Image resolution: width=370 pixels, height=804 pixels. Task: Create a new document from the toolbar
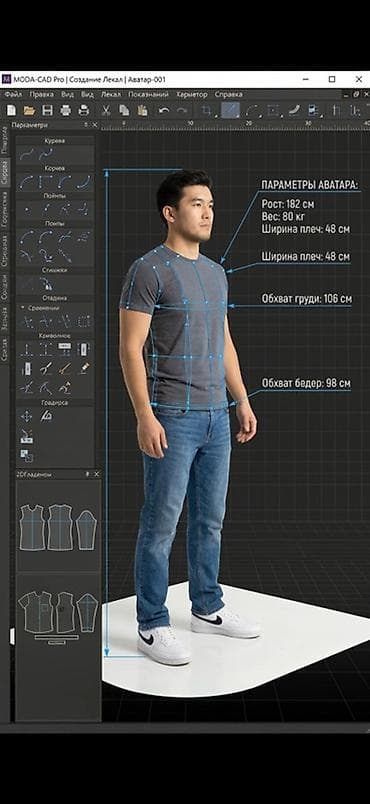[11, 110]
